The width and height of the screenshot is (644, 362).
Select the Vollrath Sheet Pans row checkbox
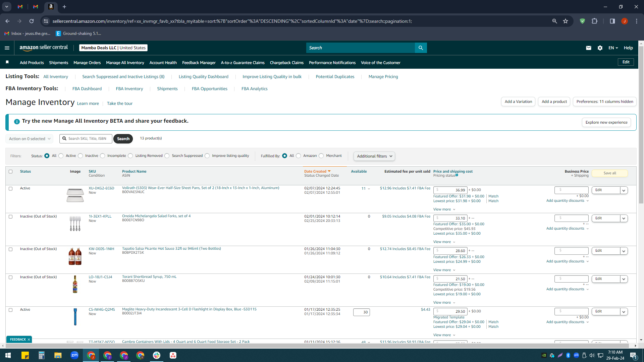(x=10, y=189)
